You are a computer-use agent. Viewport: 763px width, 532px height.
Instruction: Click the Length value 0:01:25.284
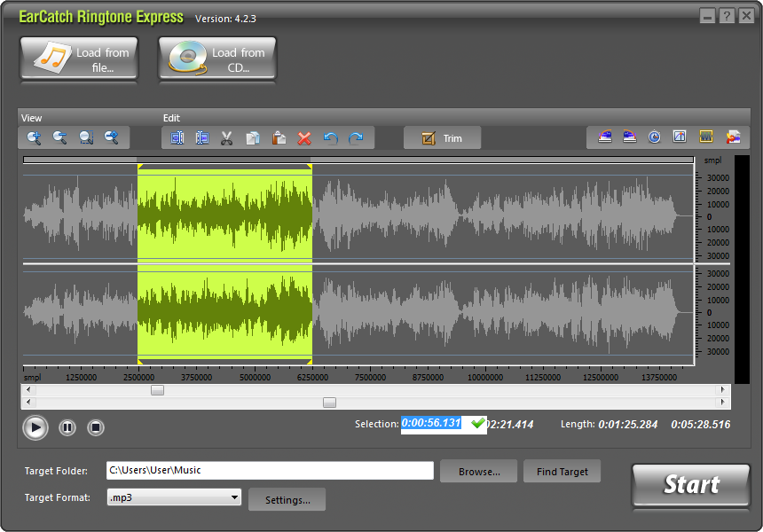628,425
